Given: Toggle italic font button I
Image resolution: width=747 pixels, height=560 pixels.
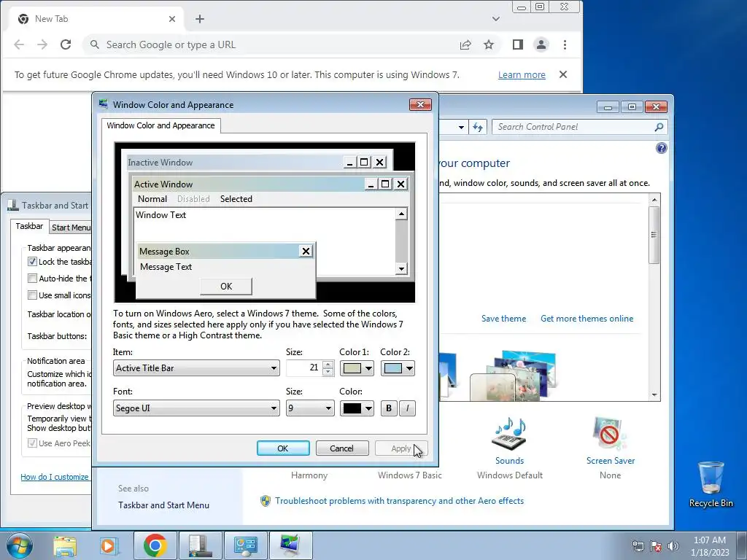Looking at the screenshot, I should (x=407, y=408).
